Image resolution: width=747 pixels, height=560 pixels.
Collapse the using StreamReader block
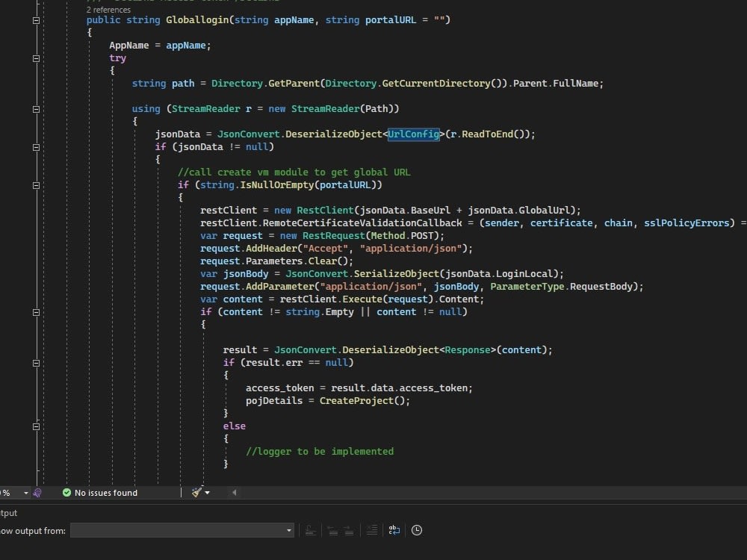click(35, 108)
